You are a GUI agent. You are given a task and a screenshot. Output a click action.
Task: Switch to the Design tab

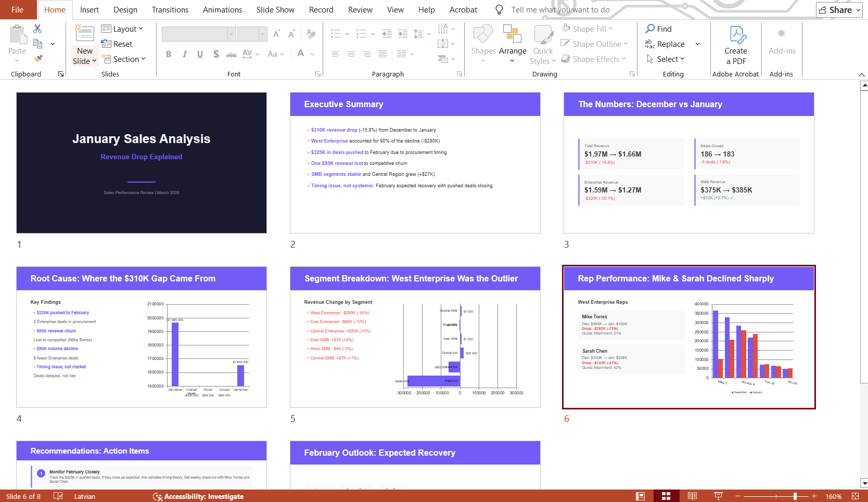pos(125,9)
